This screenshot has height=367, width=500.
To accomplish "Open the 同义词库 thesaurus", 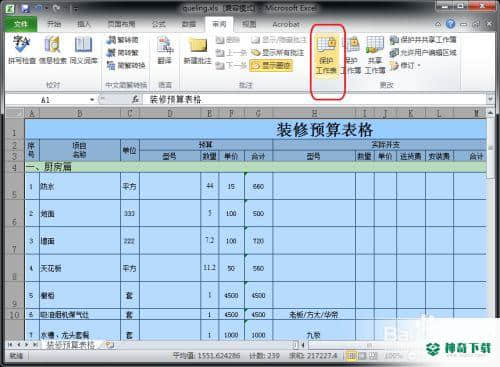I will (83, 50).
